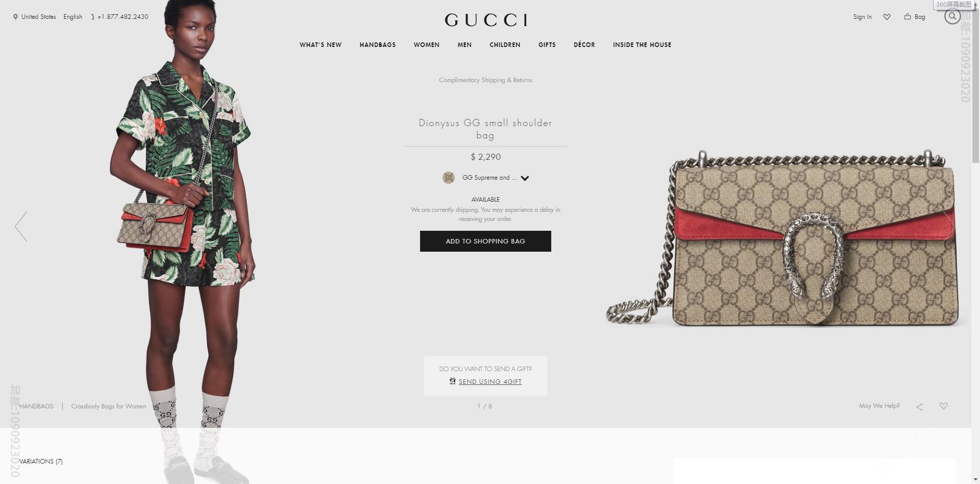Open the WHAT'S NEW menu
The height and width of the screenshot is (484, 980).
click(321, 45)
